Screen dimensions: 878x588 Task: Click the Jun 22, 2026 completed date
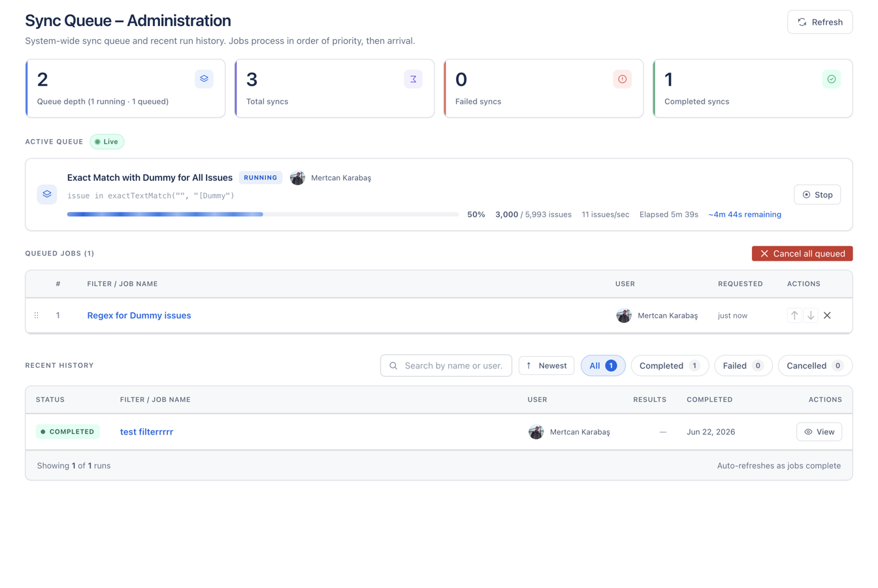(x=711, y=432)
